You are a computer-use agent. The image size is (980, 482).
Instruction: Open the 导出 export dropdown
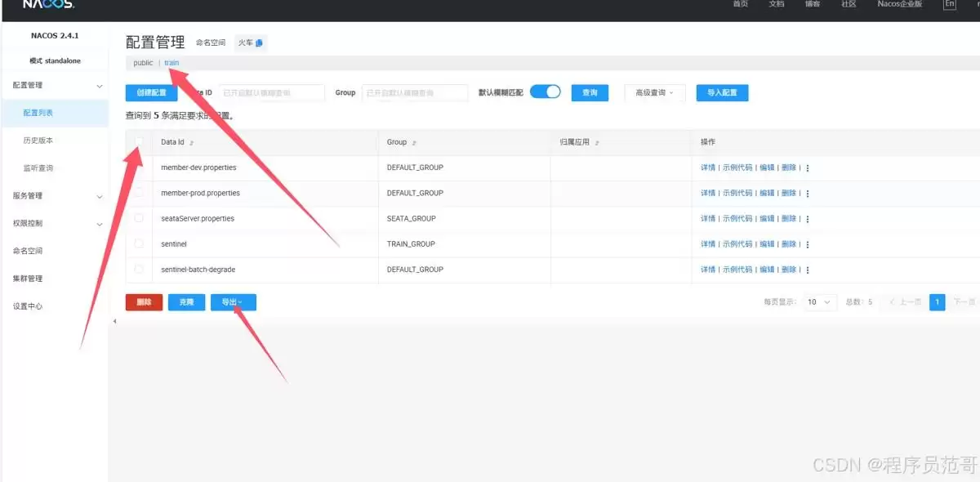coord(233,302)
